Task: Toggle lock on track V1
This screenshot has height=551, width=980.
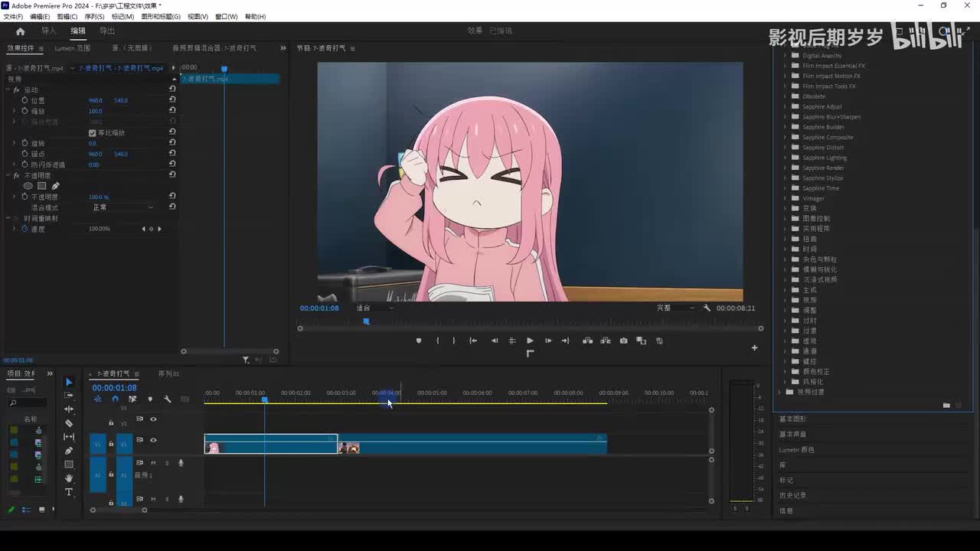Action: (x=111, y=443)
